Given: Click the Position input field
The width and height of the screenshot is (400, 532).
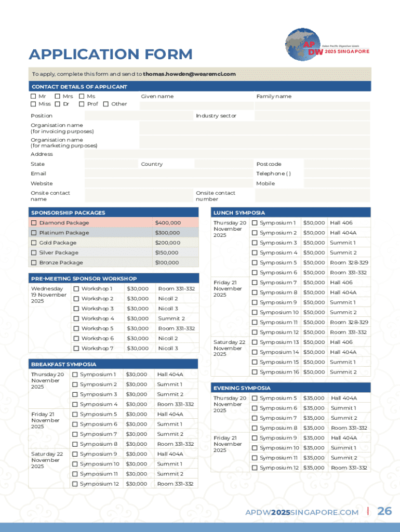Looking at the screenshot, I should 139,116.
